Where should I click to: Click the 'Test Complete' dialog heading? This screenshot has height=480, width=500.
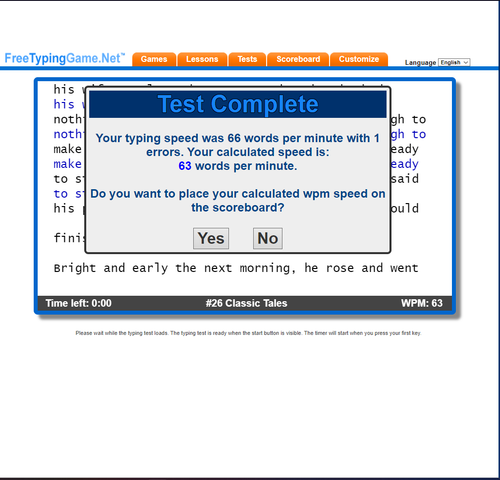(238, 104)
